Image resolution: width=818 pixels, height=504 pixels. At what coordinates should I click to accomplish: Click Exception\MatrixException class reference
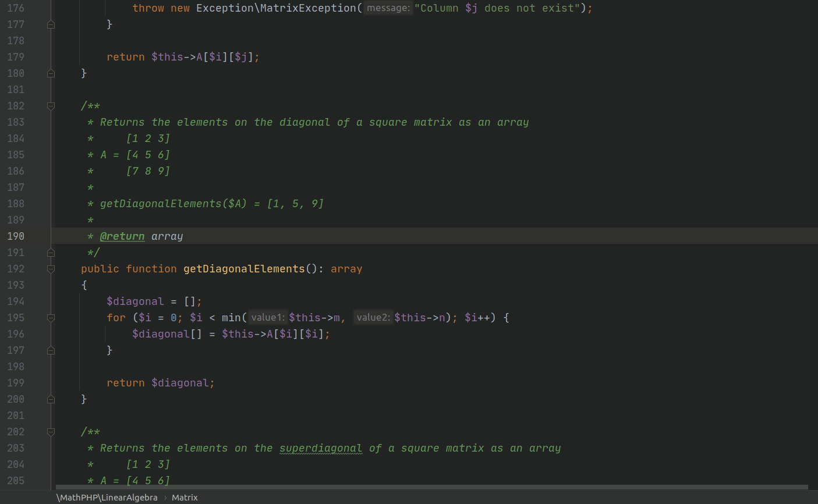tap(276, 8)
